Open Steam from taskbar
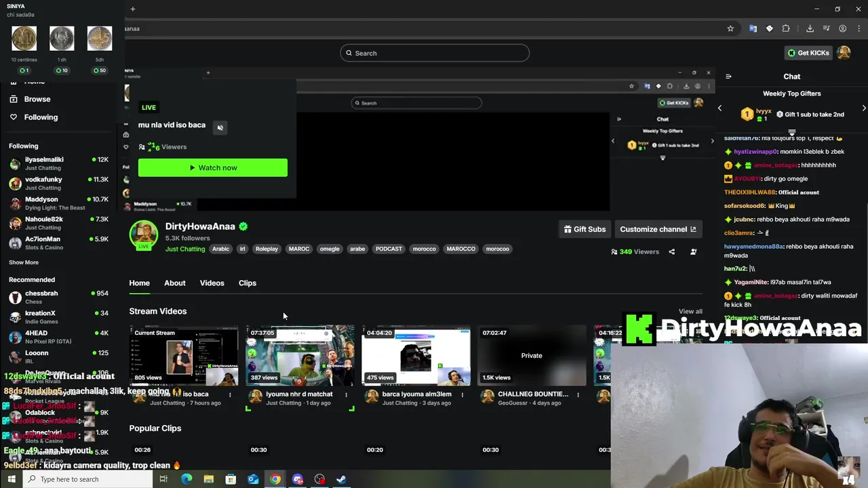Image resolution: width=868 pixels, height=488 pixels. tap(342, 479)
